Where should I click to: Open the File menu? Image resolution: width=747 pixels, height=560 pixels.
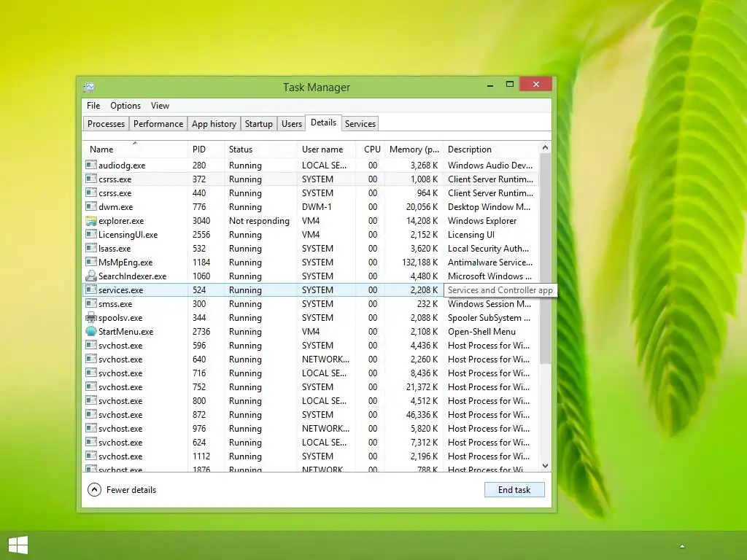[93, 106]
